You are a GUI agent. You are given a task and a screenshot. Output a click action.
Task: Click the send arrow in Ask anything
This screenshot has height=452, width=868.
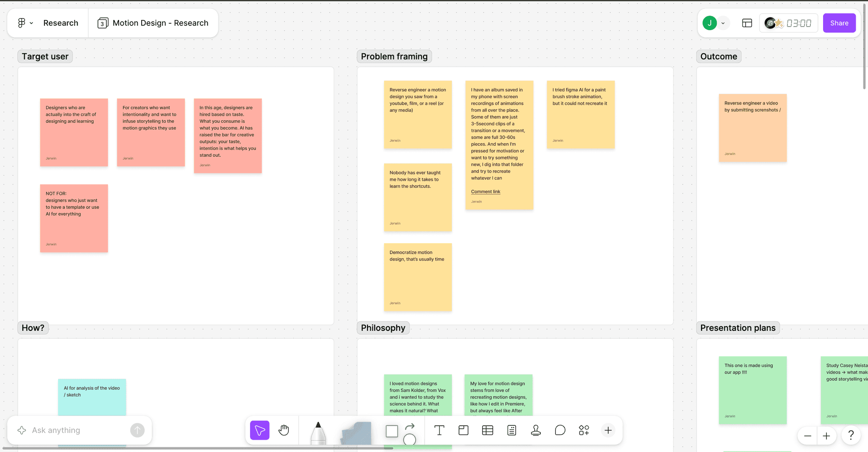click(137, 430)
